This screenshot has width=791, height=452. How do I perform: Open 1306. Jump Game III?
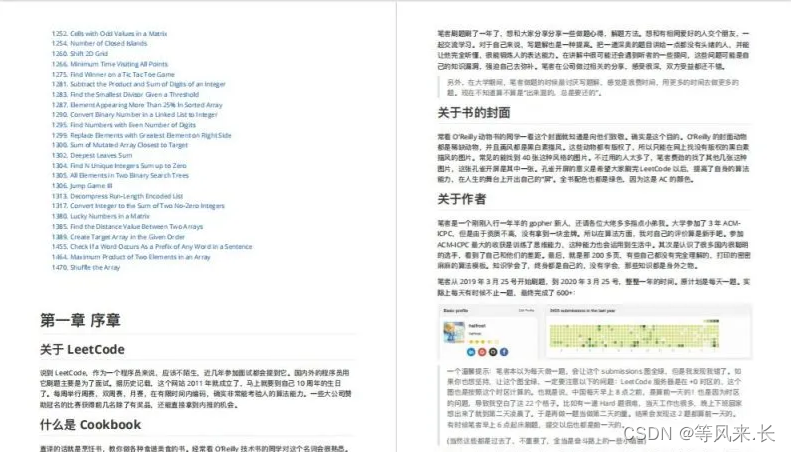click(82, 186)
